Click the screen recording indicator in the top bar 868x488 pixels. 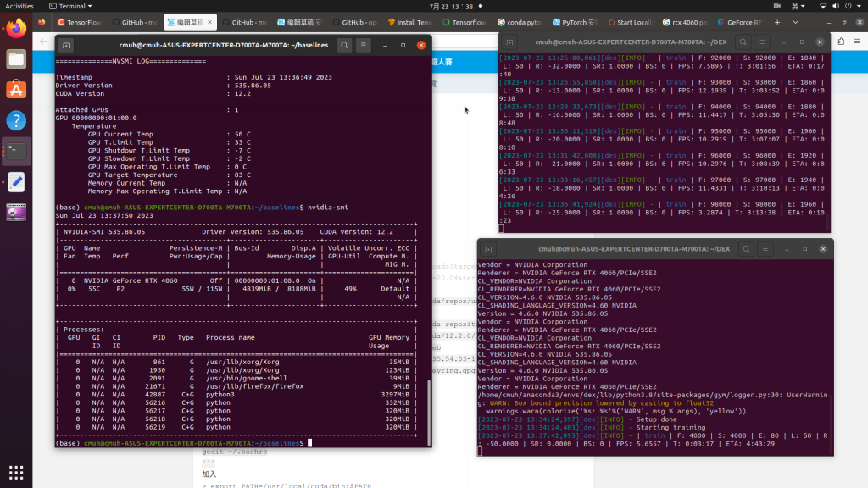(777, 6)
